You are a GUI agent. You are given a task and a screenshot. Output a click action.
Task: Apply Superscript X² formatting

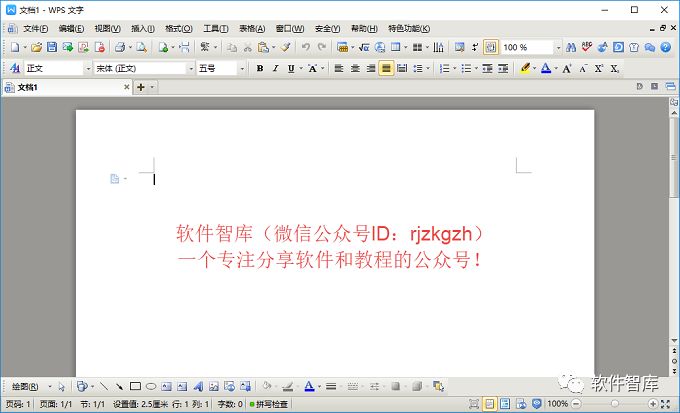click(598, 69)
